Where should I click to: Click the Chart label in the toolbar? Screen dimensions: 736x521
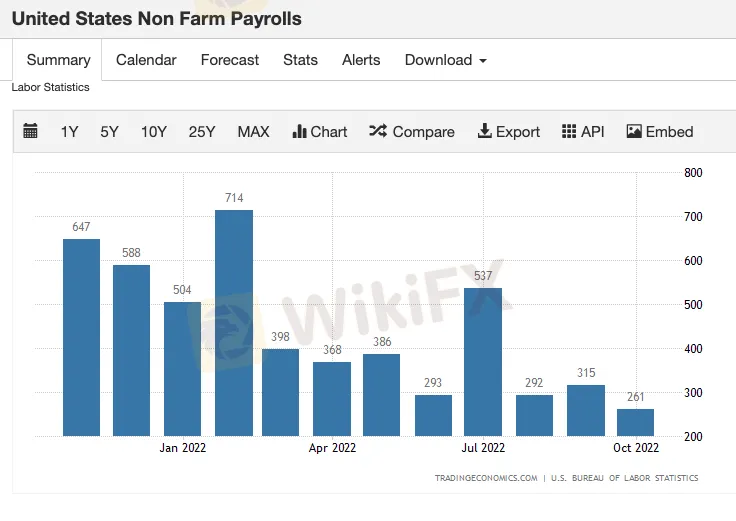point(329,132)
